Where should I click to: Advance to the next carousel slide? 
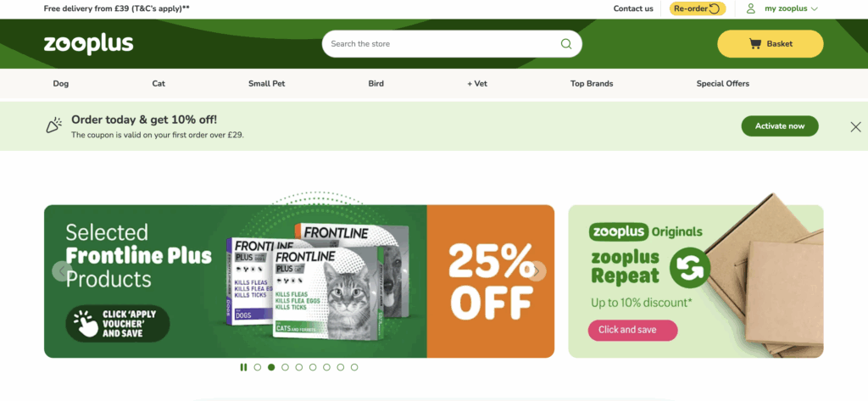pos(536,271)
